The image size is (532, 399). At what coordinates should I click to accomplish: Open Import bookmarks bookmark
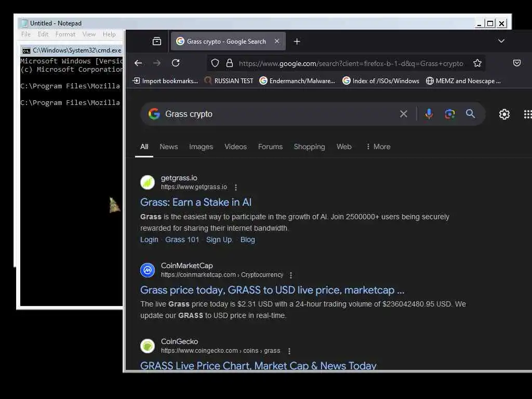coord(165,81)
